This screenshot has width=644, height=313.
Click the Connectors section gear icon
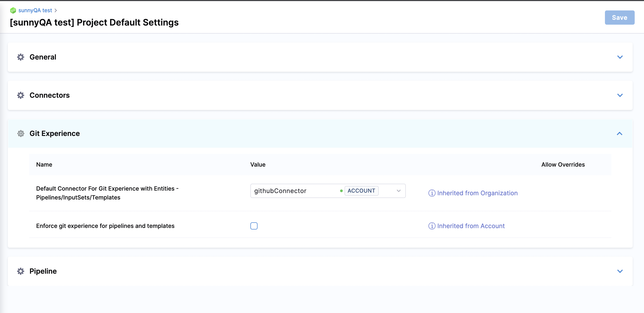tap(21, 95)
